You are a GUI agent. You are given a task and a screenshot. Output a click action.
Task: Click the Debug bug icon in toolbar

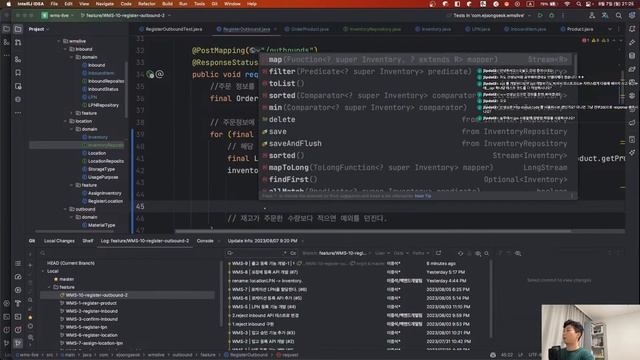coord(551,16)
